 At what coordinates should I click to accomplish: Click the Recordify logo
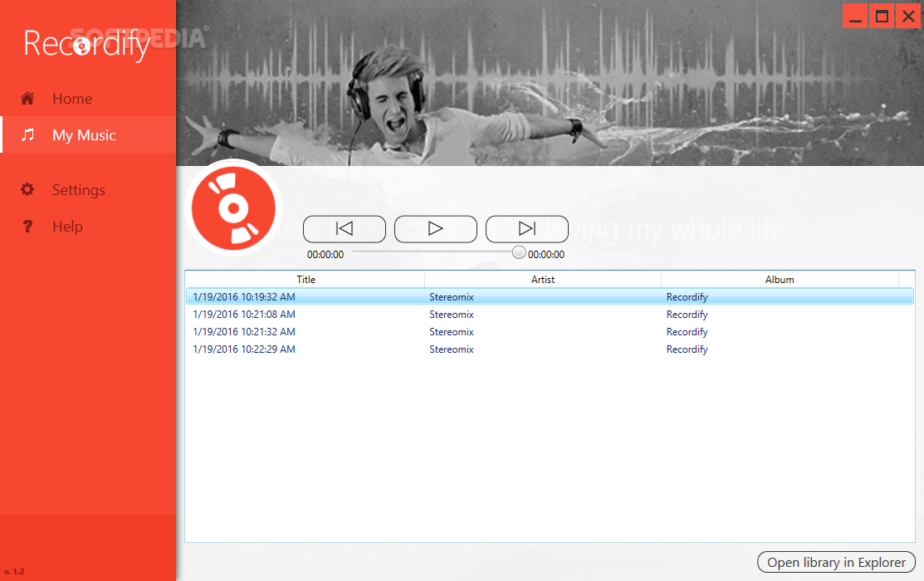(87, 44)
